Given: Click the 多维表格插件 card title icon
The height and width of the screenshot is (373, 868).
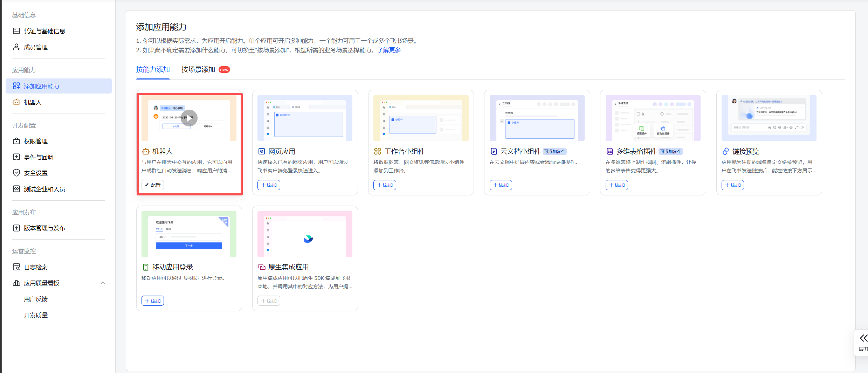Looking at the screenshot, I should pyautogui.click(x=609, y=151).
